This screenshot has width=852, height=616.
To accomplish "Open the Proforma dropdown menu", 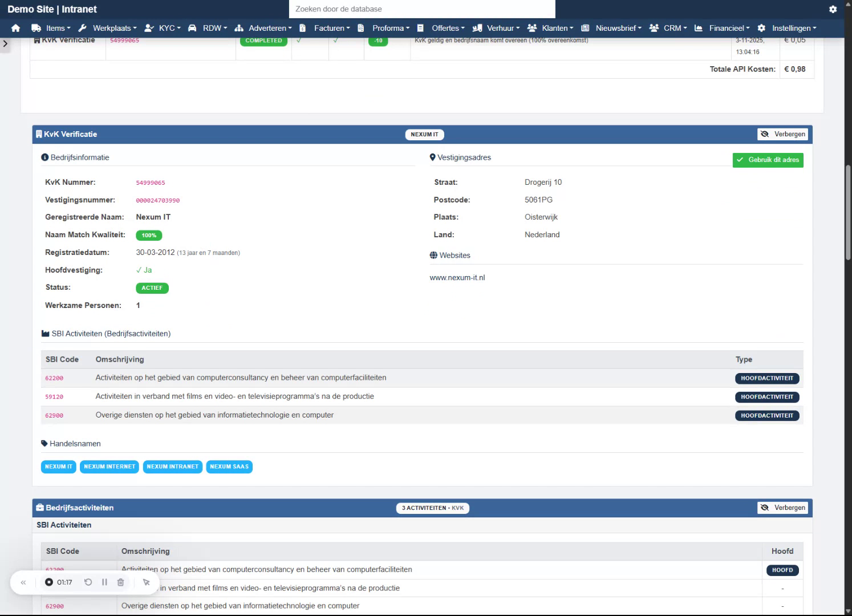I will pos(391,28).
